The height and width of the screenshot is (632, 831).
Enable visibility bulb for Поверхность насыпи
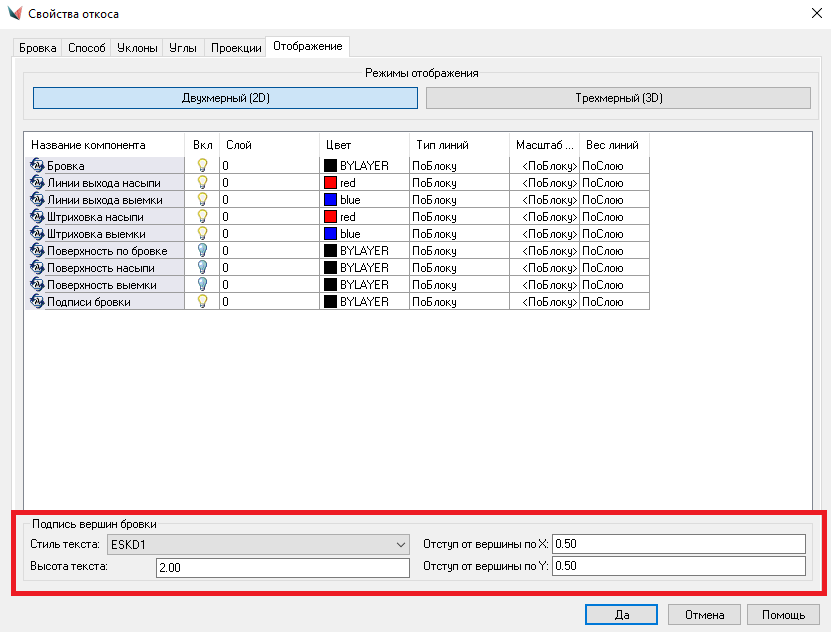[x=202, y=268]
